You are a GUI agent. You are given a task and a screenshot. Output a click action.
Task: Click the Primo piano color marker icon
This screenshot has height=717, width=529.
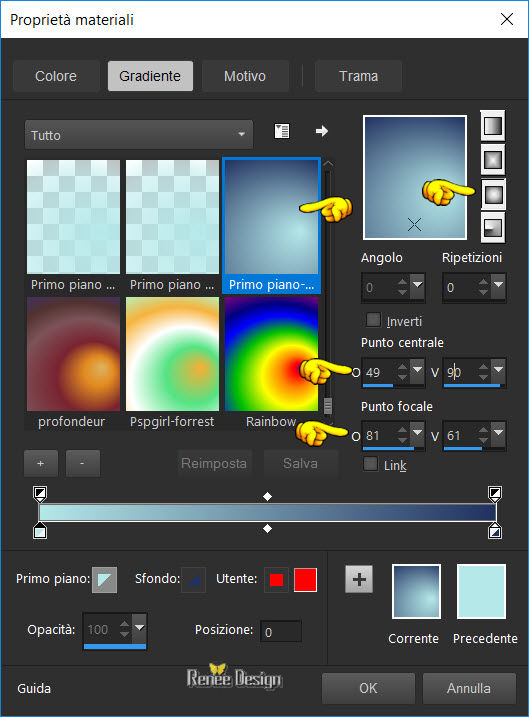click(x=104, y=580)
